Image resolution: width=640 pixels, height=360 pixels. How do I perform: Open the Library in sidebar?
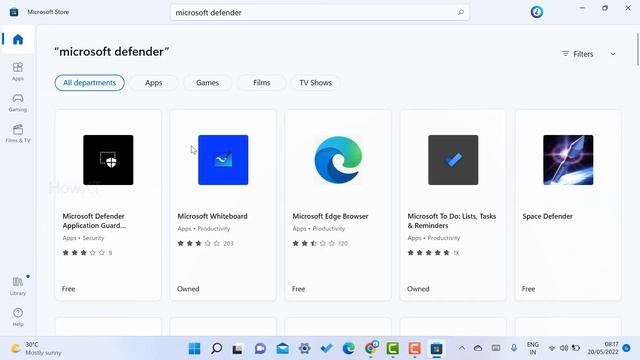pyautogui.click(x=18, y=286)
